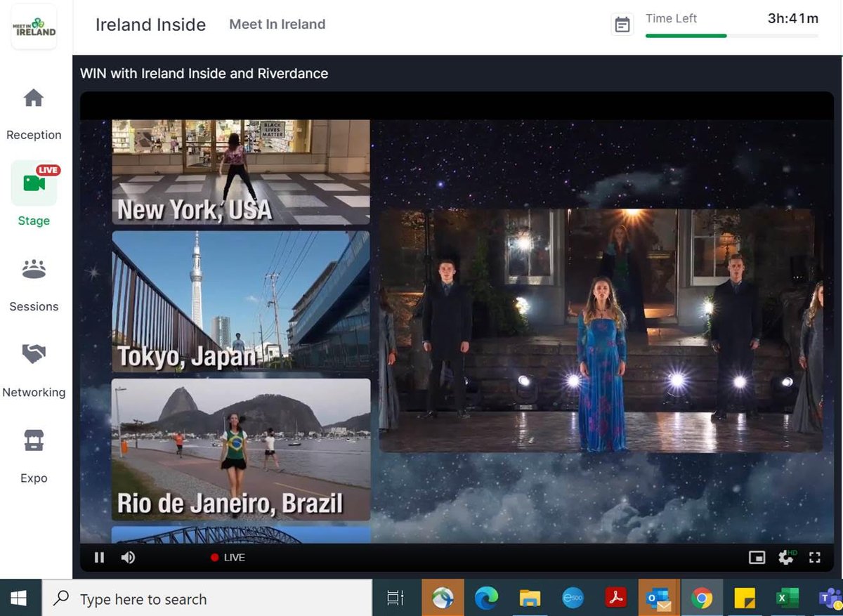The height and width of the screenshot is (616, 843).
Task: Jump to the LIVE indicator
Action: [228, 558]
